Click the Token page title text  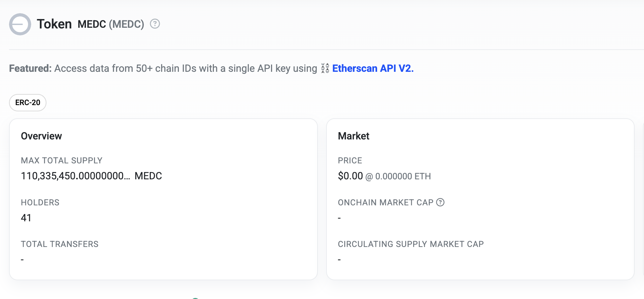(54, 24)
